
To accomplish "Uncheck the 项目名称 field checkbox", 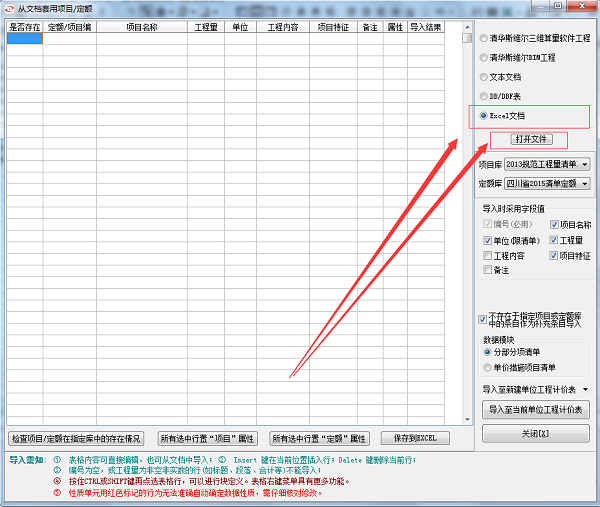I will (554, 225).
